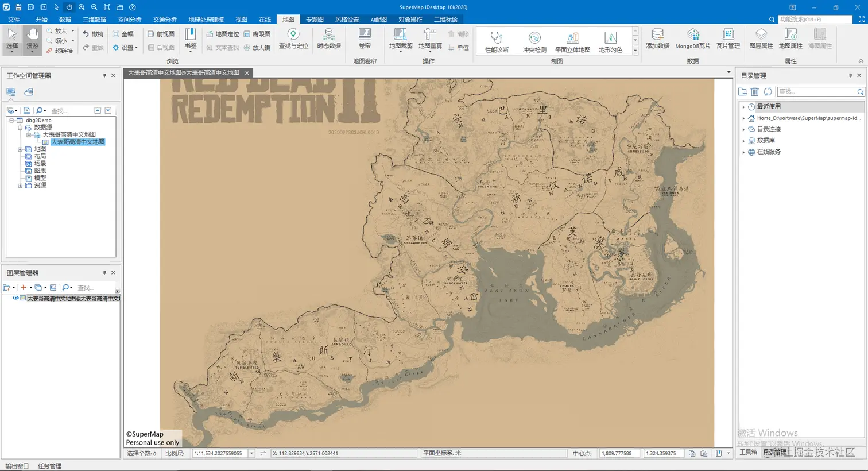Viewport: 868px width, 471px height.
Task: Close the 大表哥高清中文地图 map tab
Action: (x=247, y=73)
